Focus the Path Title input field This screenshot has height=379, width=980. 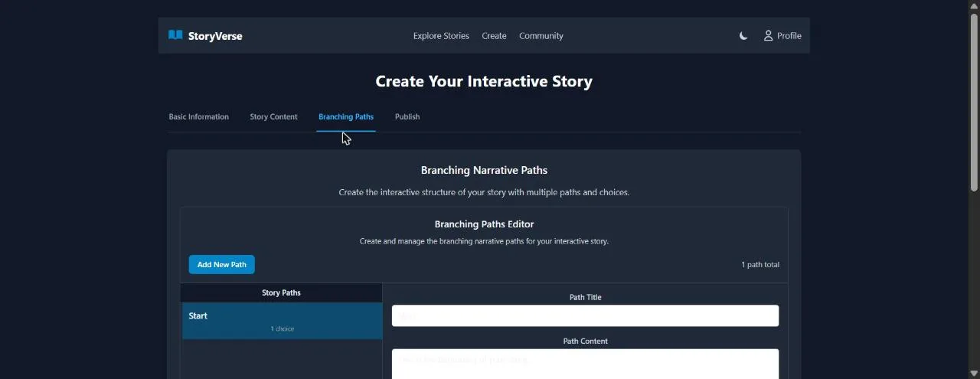pyautogui.click(x=586, y=315)
